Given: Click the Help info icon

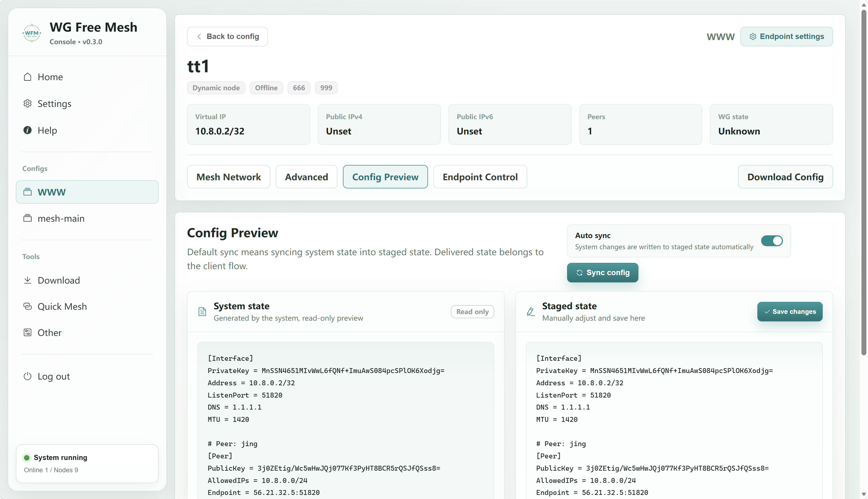Looking at the screenshot, I should (28, 130).
